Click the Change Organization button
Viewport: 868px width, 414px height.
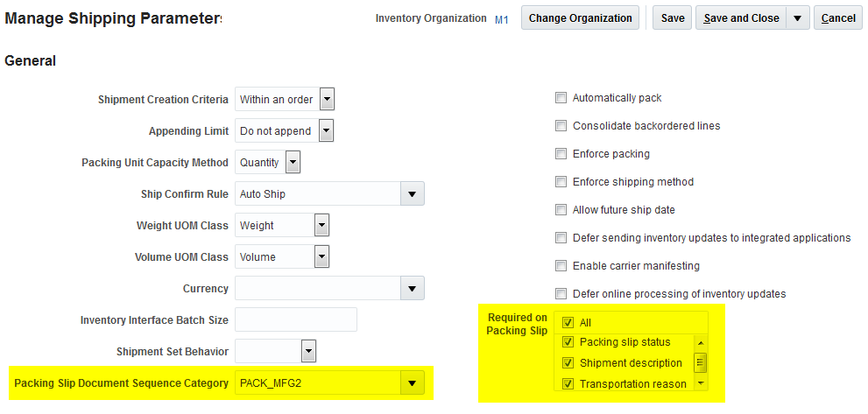pos(580,18)
